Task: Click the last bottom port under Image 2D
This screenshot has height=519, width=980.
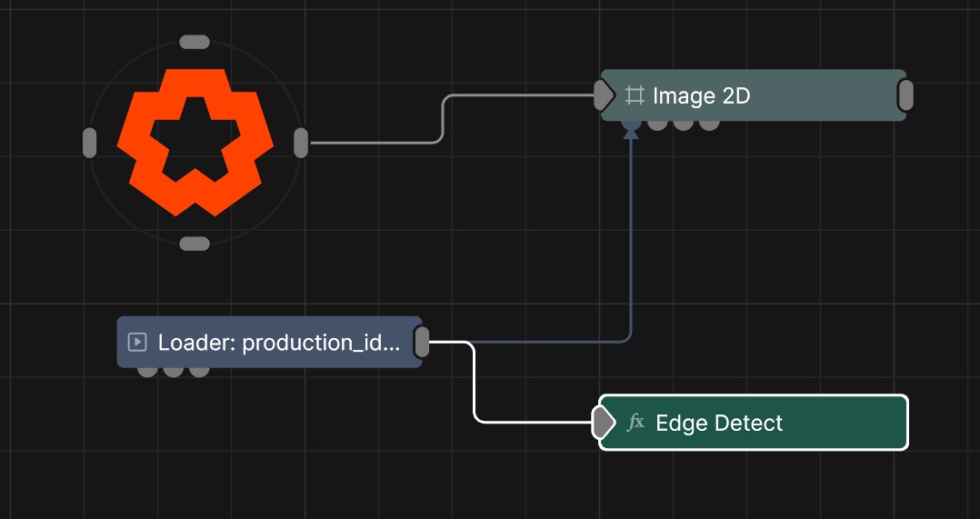Action: point(709,123)
